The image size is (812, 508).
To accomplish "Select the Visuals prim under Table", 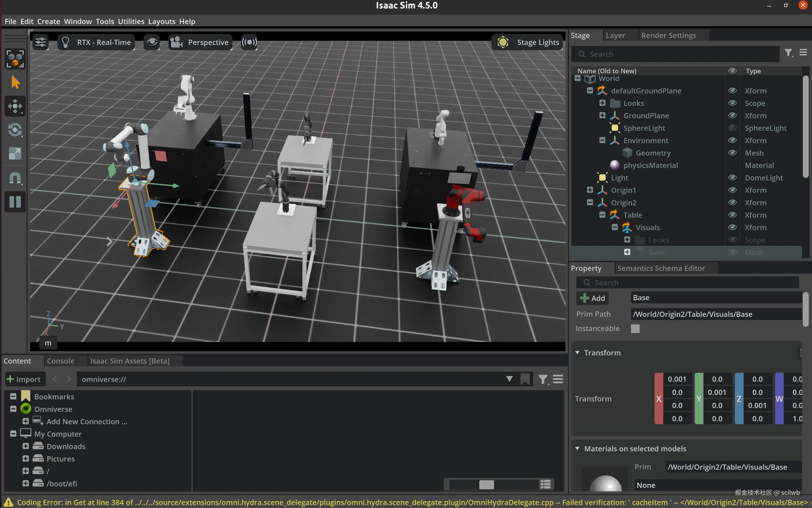I will (x=648, y=227).
